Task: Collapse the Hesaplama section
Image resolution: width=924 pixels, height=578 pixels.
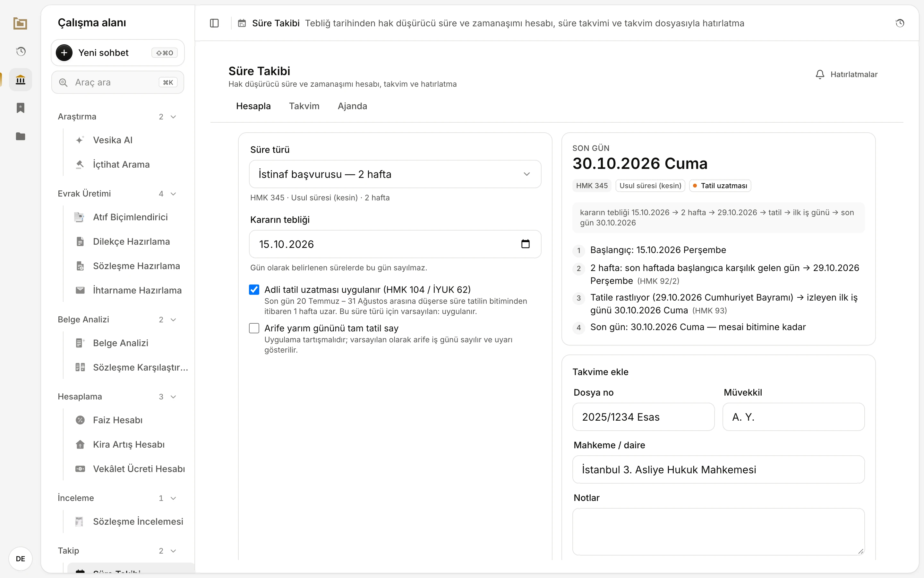Action: (173, 397)
